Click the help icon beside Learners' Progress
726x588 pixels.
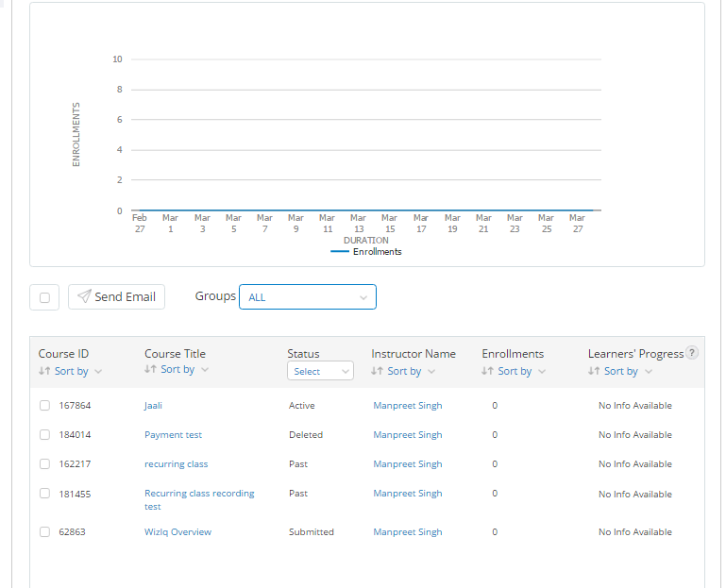tap(691, 353)
